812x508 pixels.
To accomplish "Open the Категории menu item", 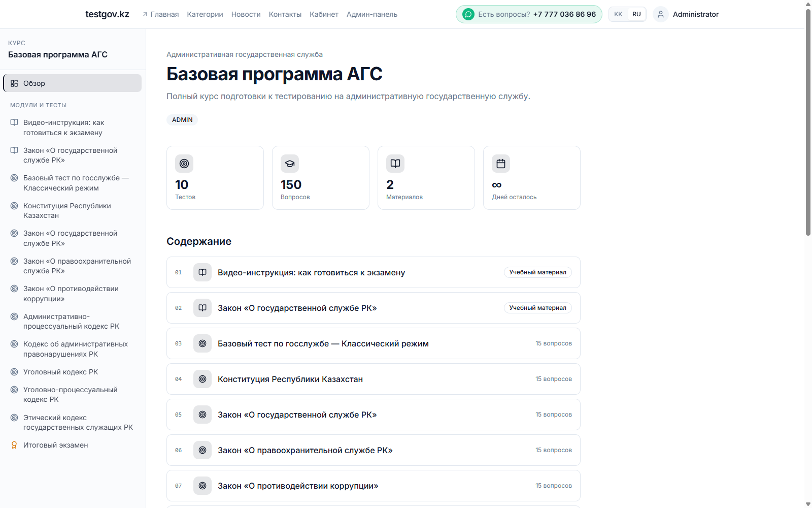I will point(205,14).
